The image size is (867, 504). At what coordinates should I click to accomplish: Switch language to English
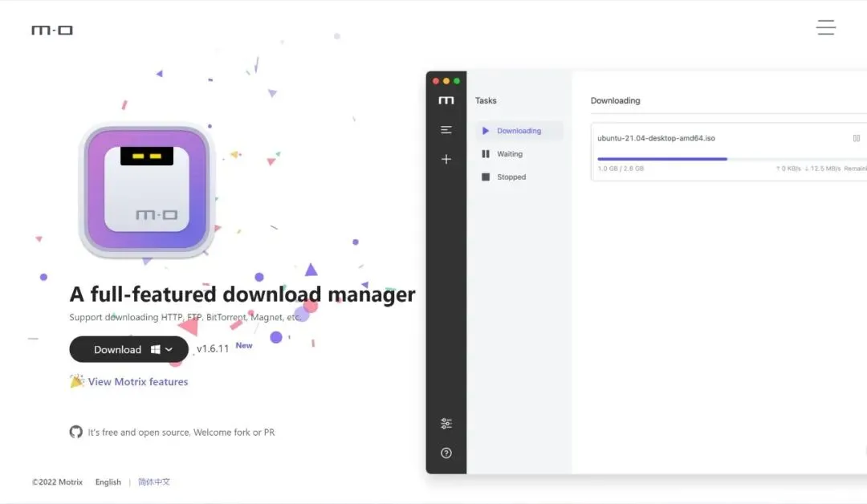[108, 482]
